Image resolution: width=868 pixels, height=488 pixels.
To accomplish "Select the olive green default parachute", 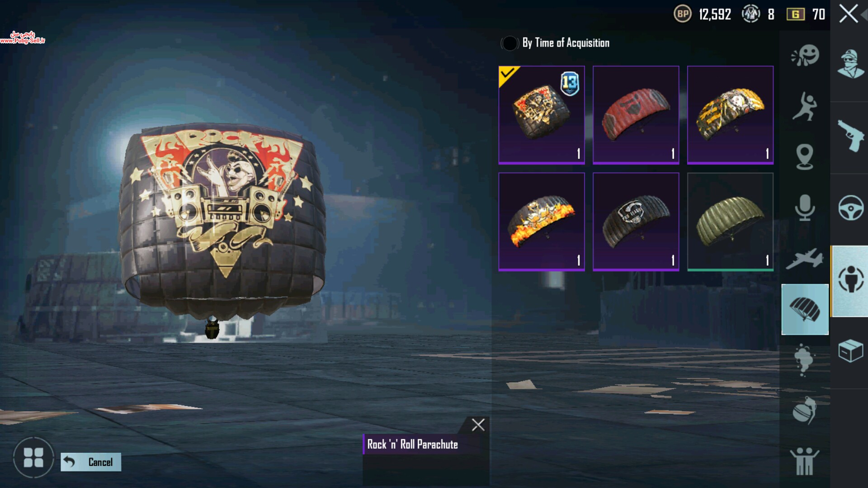I will (731, 221).
